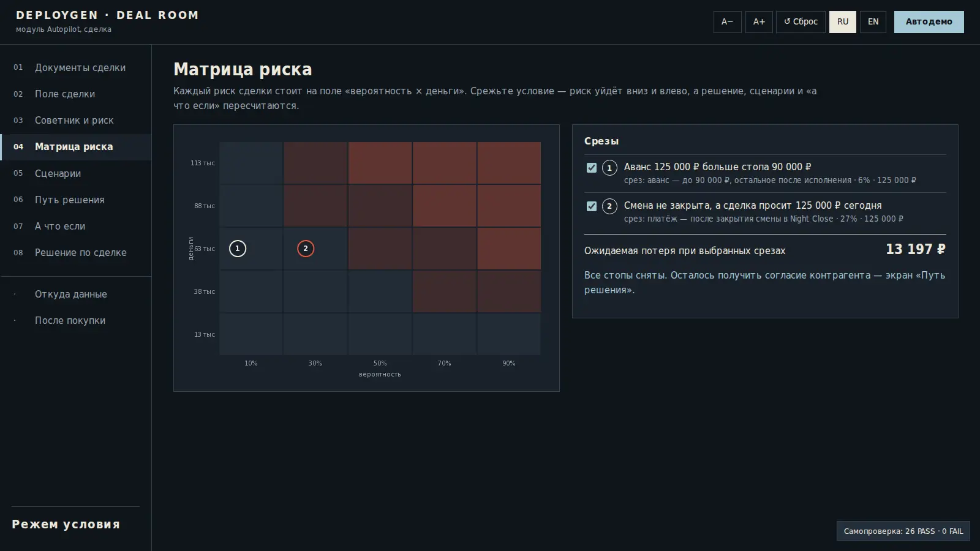Click the top-right red matrix cell
Viewport: 980px width, 551px height.
pos(509,163)
